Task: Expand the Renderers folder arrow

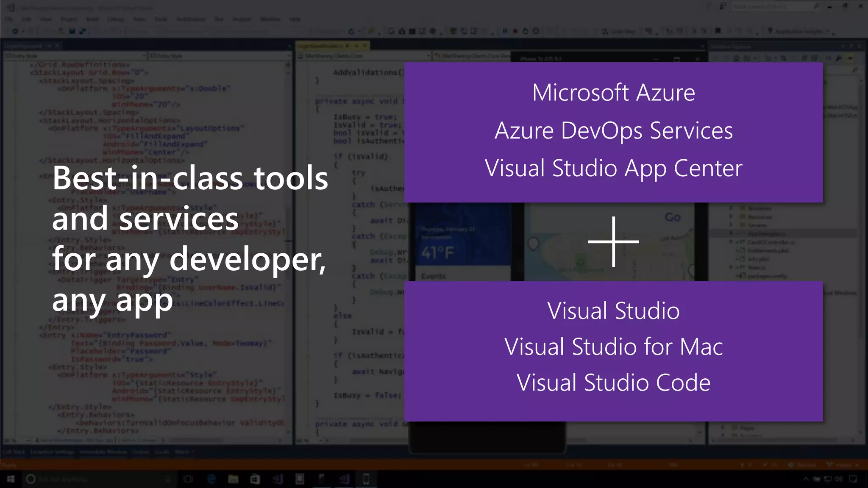Action: (x=731, y=208)
